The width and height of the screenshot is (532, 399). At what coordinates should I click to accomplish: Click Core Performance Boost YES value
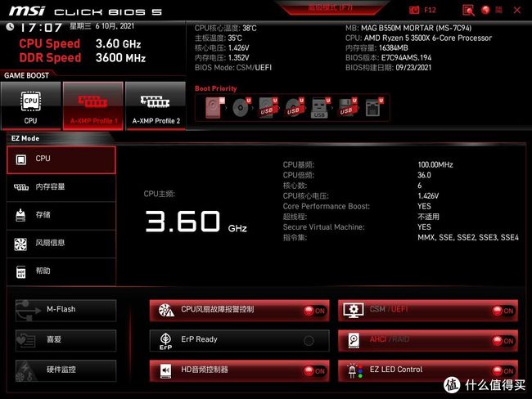tap(424, 206)
